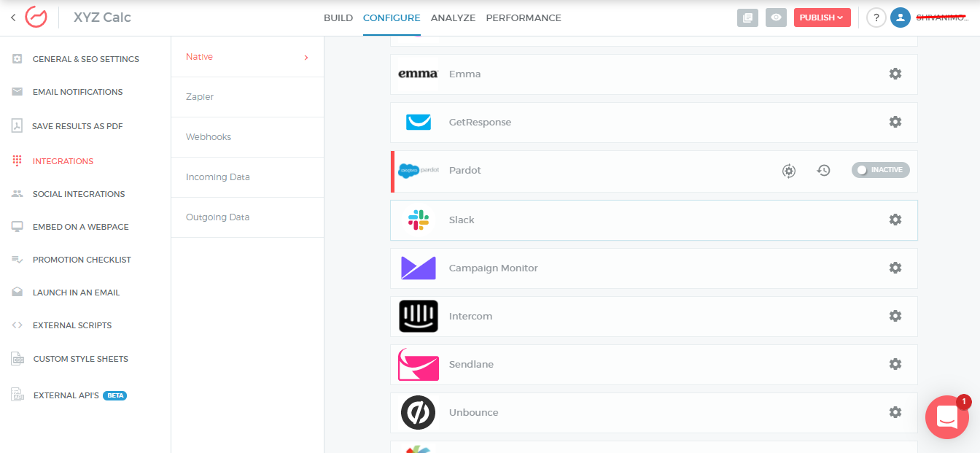Click the eye preview icon
980x453 pixels.
(776, 18)
